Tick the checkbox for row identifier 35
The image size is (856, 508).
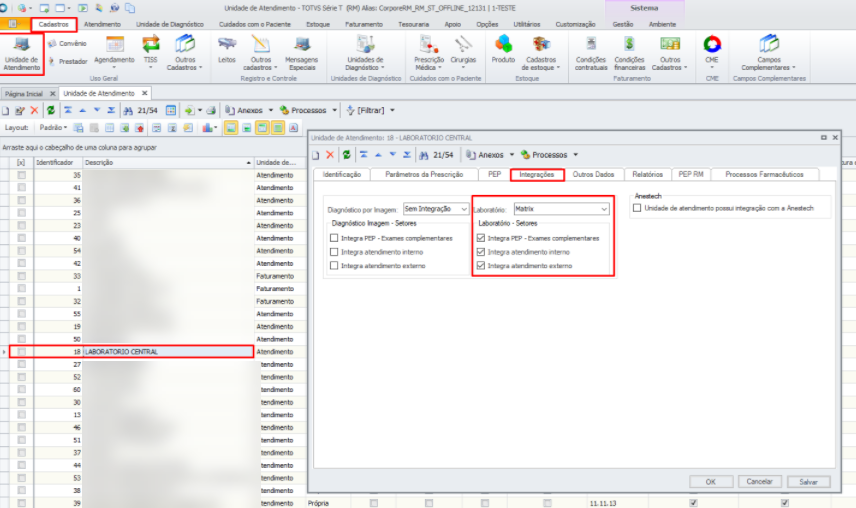(21, 175)
